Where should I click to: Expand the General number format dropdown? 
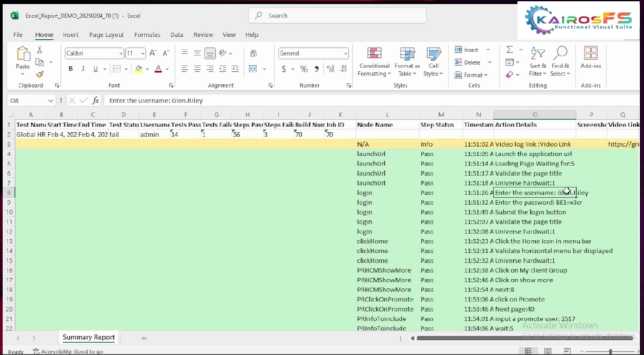click(345, 54)
